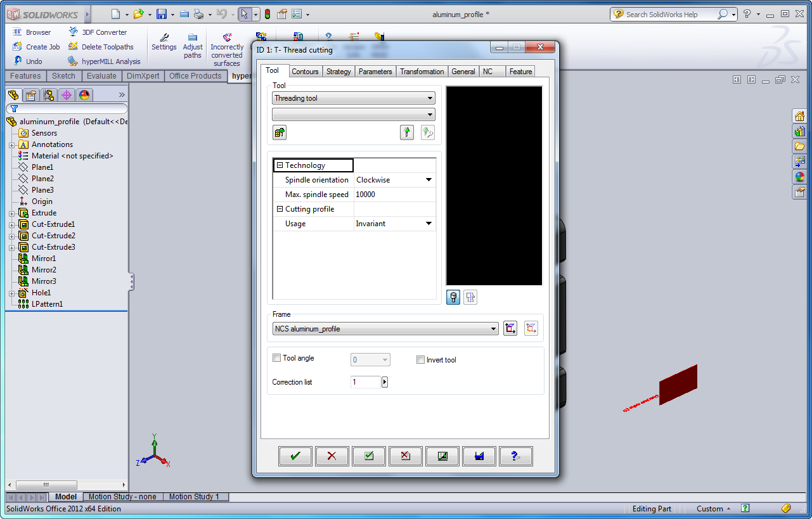The width and height of the screenshot is (812, 519).
Task: Click the red X cancel button
Action: 332,456
